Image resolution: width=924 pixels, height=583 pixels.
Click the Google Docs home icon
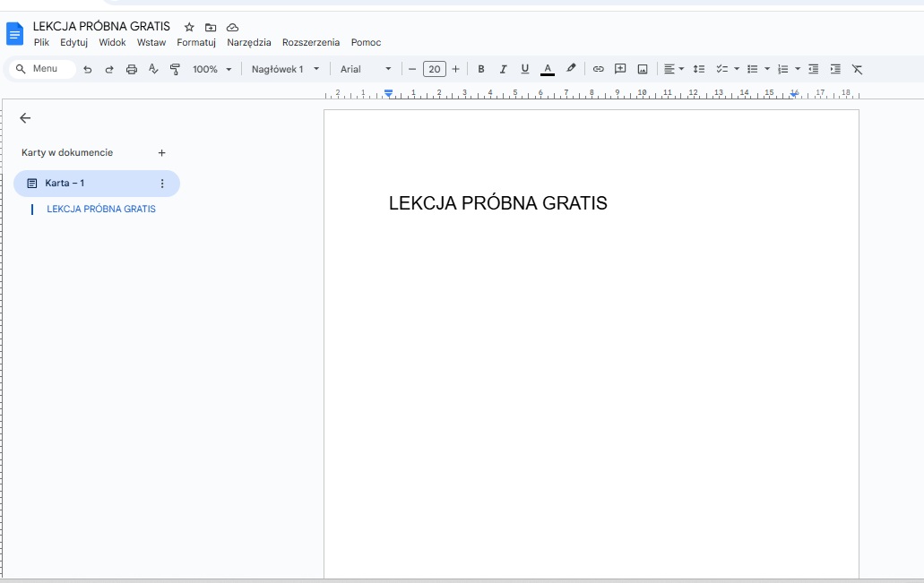[14, 33]
